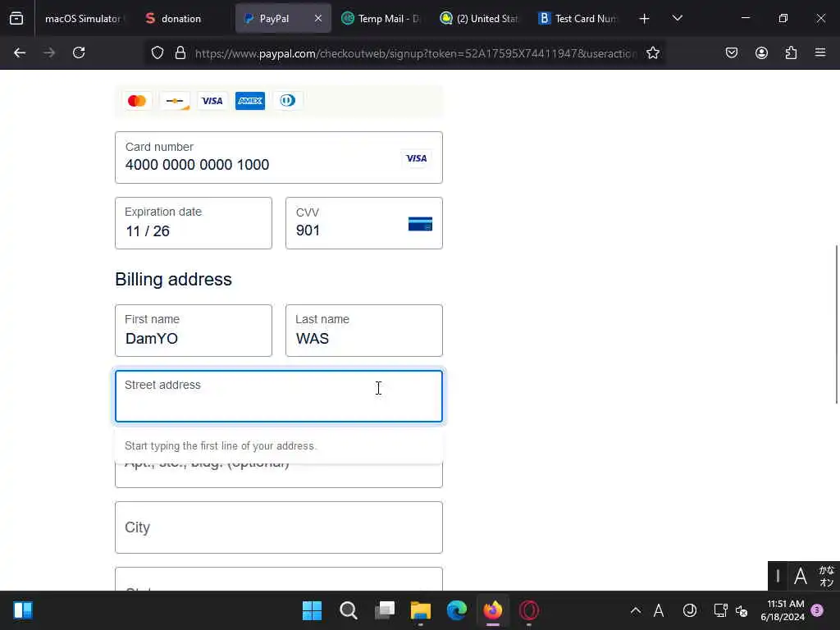Open a new tab with the plus button
This screenshot has width=840, height=630.
click(645, 19)
